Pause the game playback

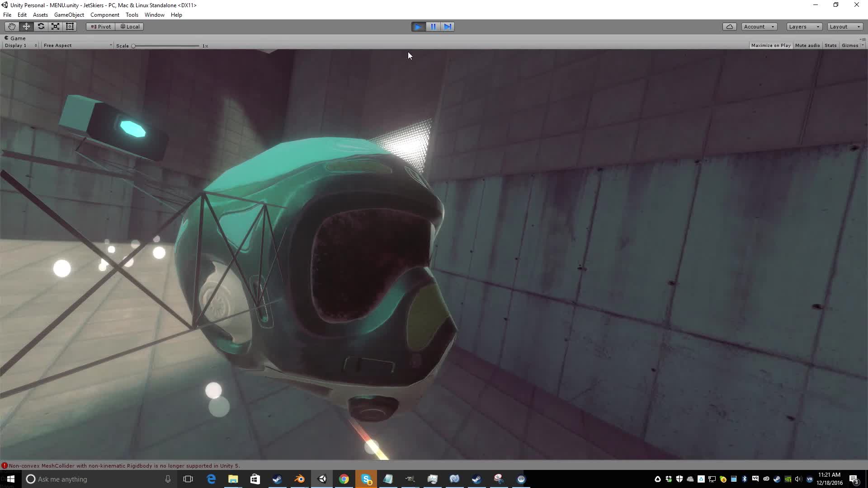tap(433, 26)
